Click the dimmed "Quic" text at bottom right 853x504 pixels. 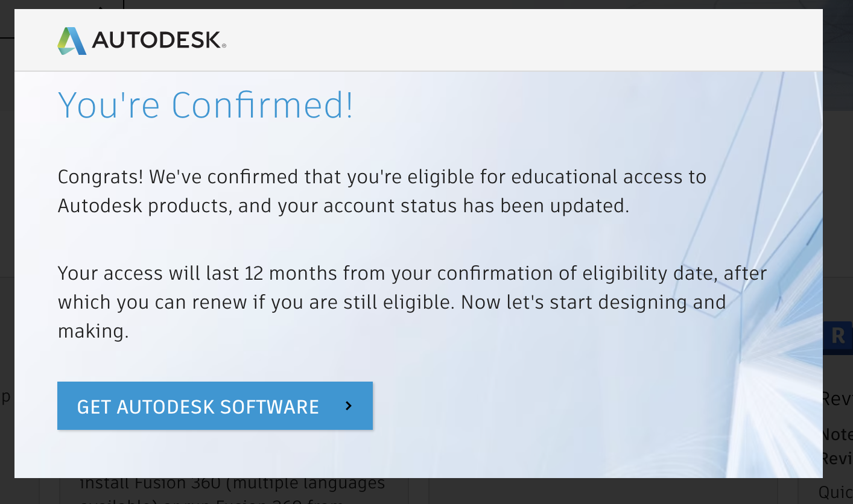pos(836,493)
